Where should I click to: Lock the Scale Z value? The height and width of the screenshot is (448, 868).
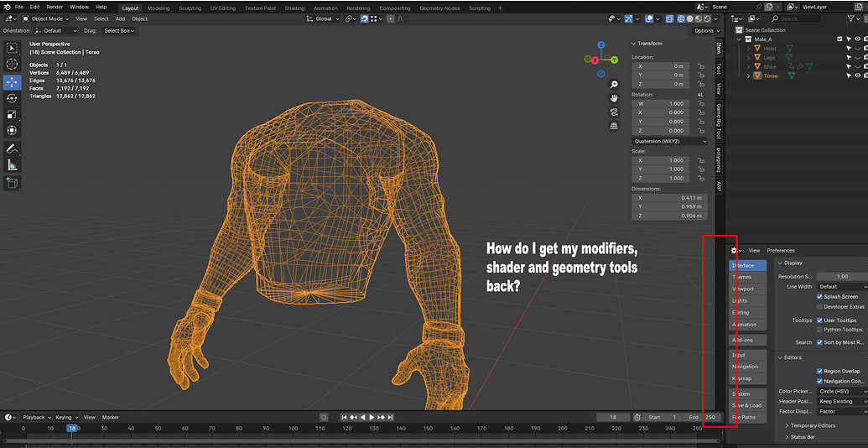click(700, 179)
